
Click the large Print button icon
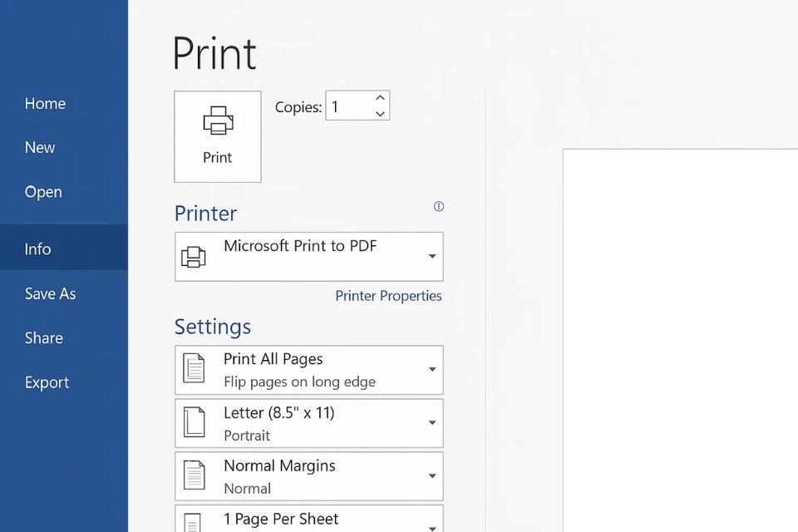pyautogui.click(x=217, y=119)
